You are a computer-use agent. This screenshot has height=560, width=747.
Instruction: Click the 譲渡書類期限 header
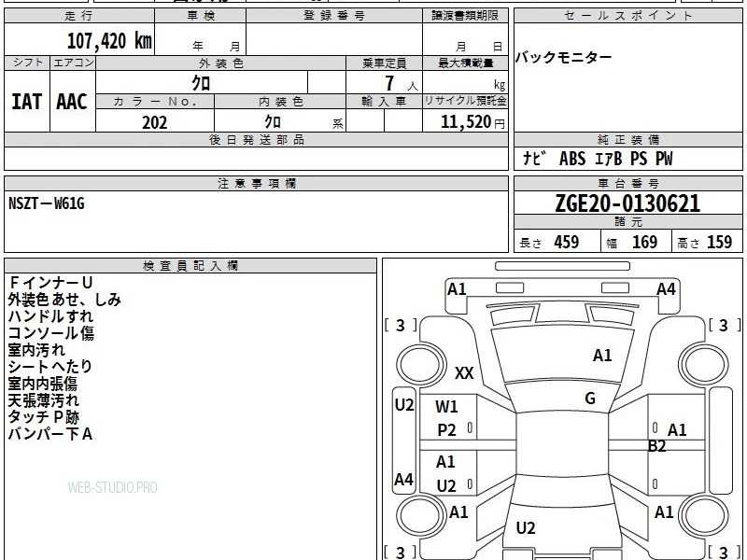(x=465, y=16)
